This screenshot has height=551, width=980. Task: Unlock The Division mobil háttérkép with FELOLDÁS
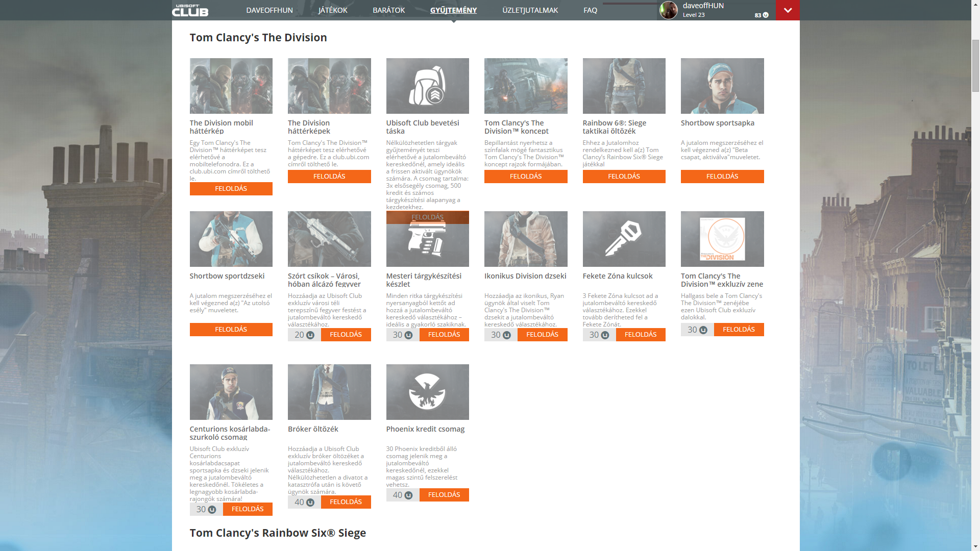pos(231,189)
